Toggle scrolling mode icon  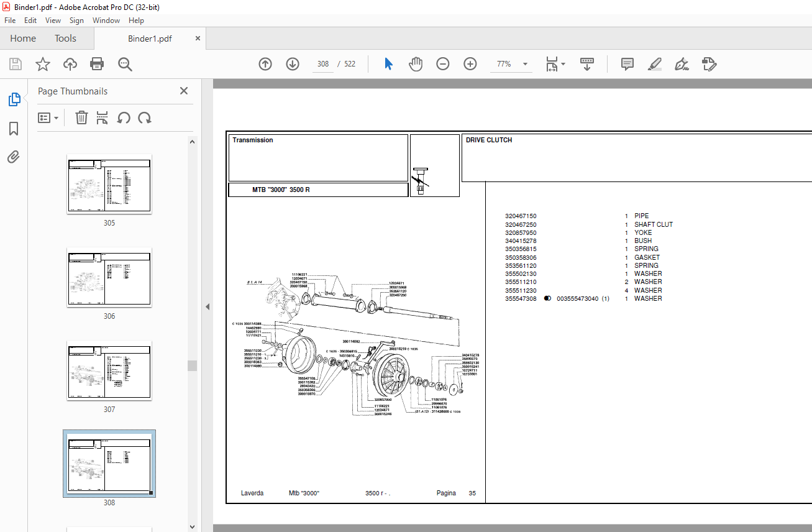(x=586, y=64)
